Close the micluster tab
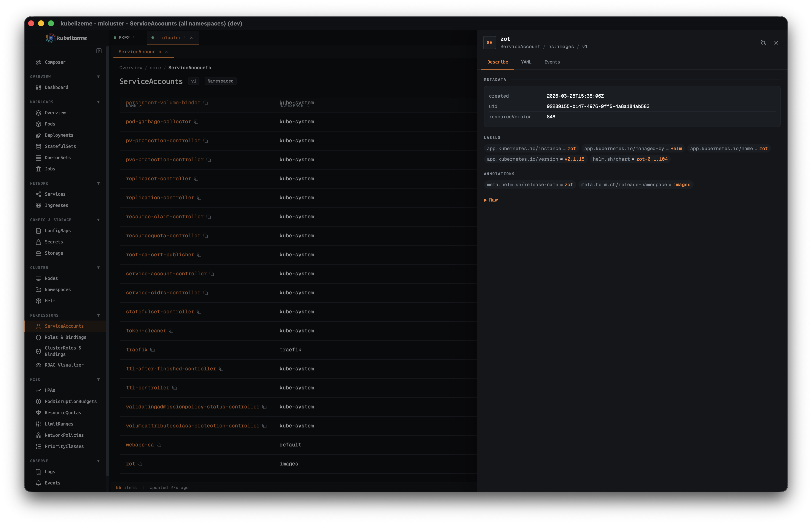Screen dimensions: 812x524 click(x=191, y=38)
